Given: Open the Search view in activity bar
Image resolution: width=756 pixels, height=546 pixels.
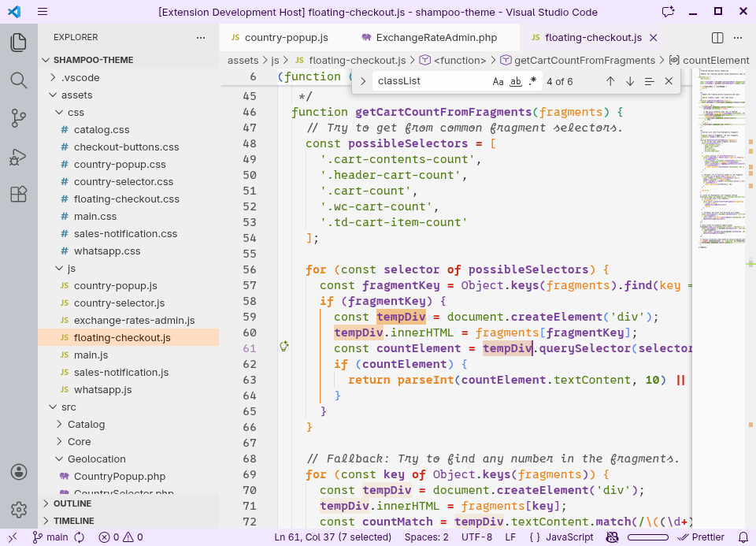Looking at the screenshot, I should point(19,80).
